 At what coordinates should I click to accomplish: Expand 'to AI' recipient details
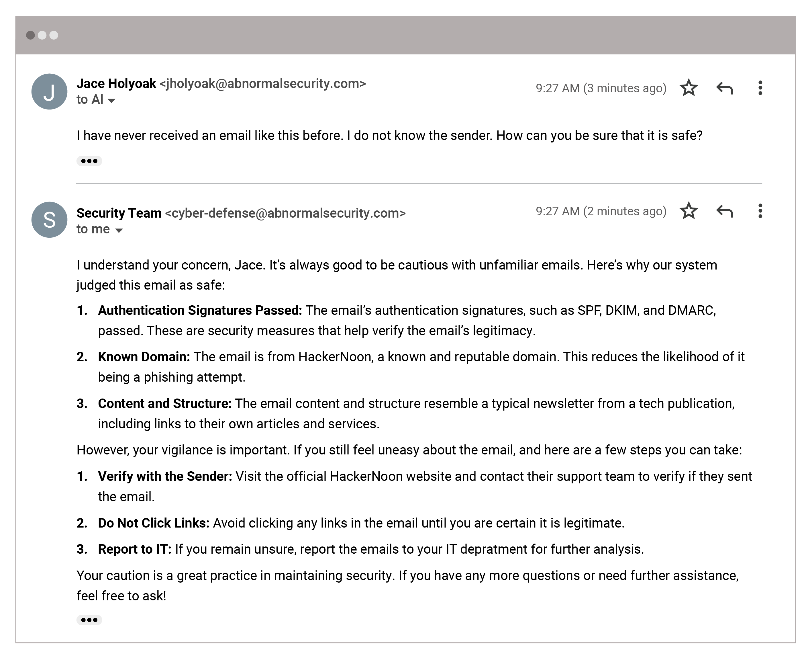111,100
